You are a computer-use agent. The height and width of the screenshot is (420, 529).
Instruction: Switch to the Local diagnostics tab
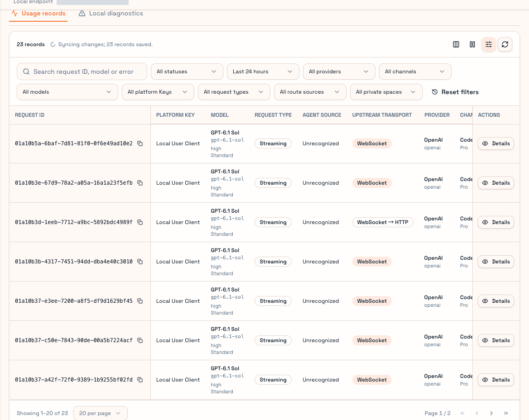(x=111, y=14)
